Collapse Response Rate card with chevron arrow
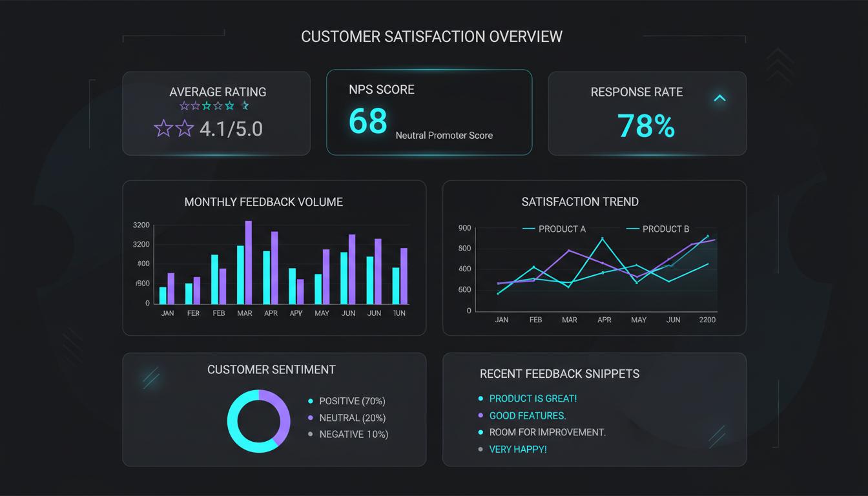Screen dimensions: 868x496 [719, 99]
